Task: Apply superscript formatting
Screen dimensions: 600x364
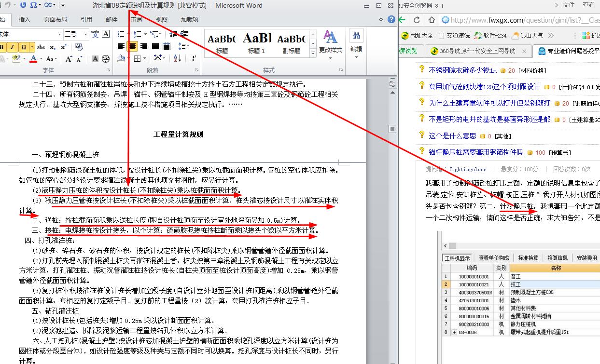Action: click(x=64, y=47)
